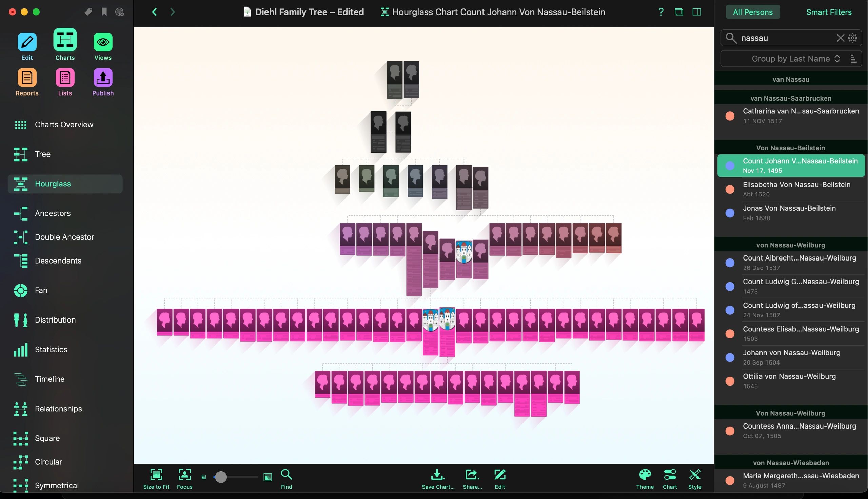Expand the Share options menu
This screenshot has height=499, width=868.
[x=472, y=475]
